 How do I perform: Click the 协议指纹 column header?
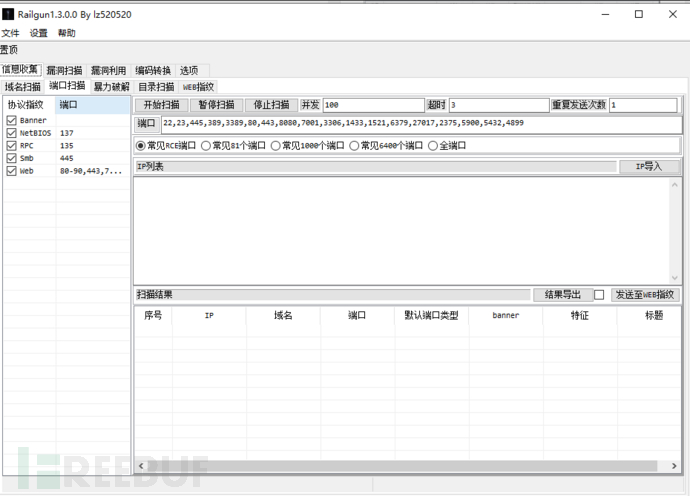pos(29,105)
